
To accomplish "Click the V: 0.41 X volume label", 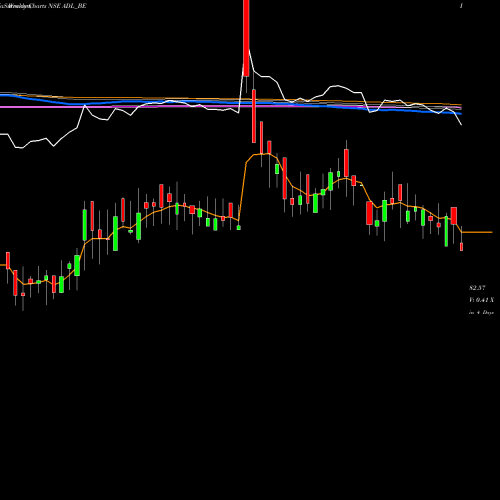I will pos(481,300).
